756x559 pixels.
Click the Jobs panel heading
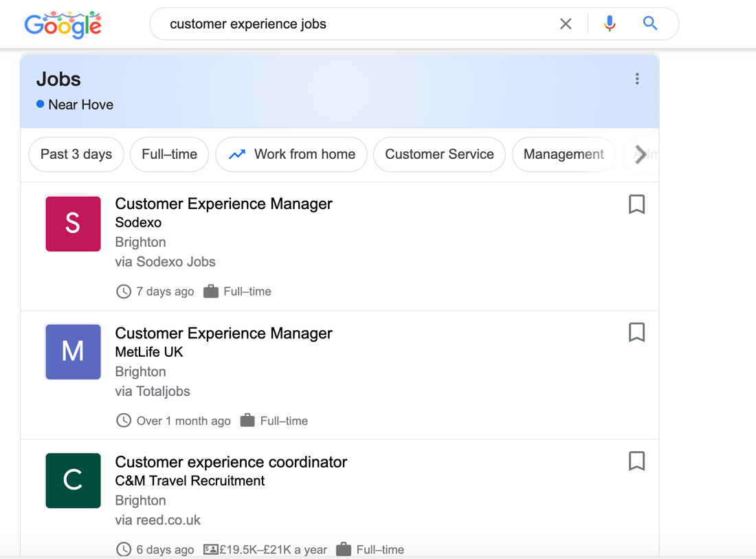tap(58, 79)
